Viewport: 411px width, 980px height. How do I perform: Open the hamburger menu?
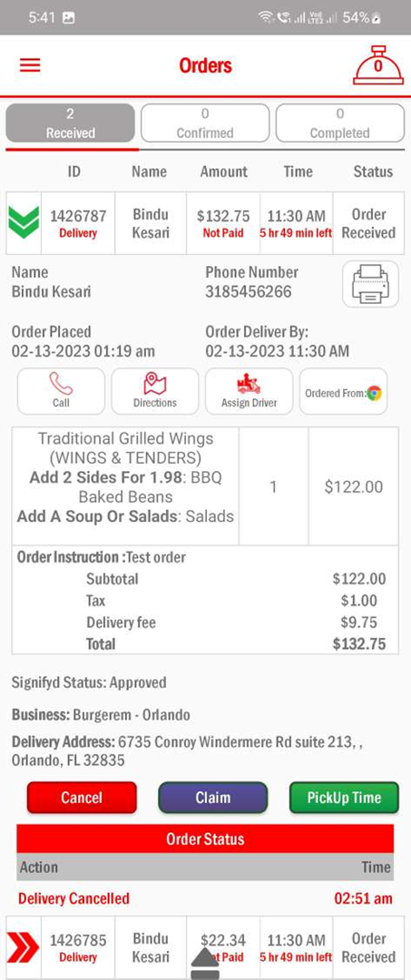coord(30,65)
